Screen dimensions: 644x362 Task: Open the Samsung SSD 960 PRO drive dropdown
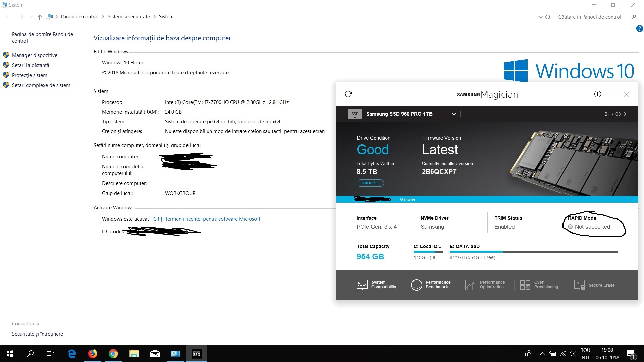pyautogui.click(x=454, y=114)
